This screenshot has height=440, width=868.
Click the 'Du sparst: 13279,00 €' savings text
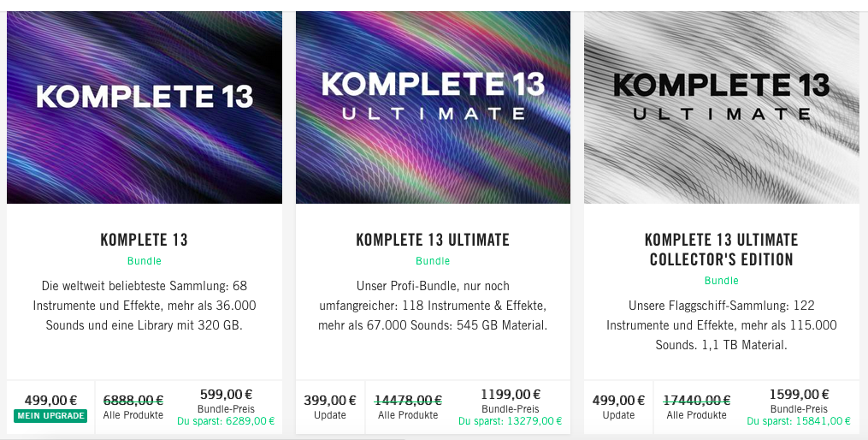(511, 421)
